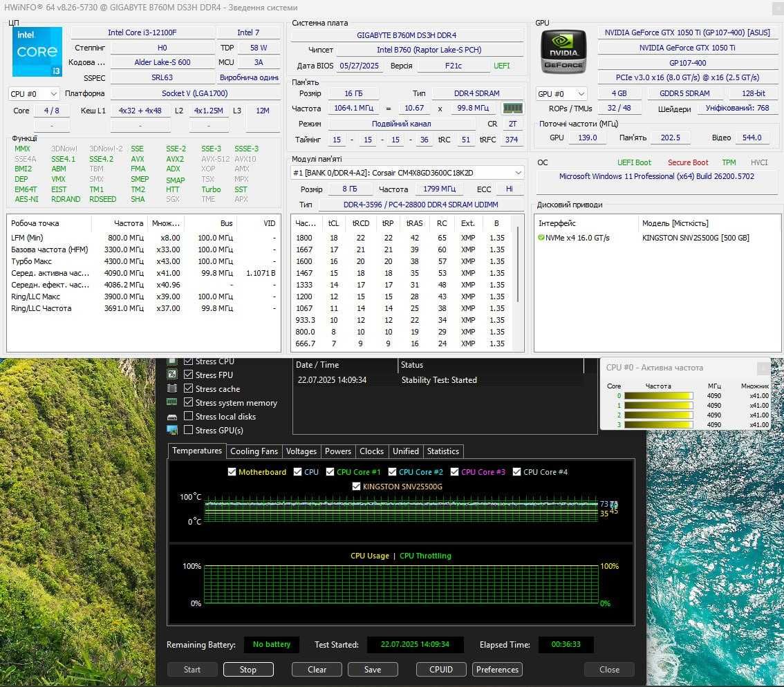This screenshot has width=784, height=687.
Task: Hide the Motherboard temperature graph line
Action: tap(232, 472)
